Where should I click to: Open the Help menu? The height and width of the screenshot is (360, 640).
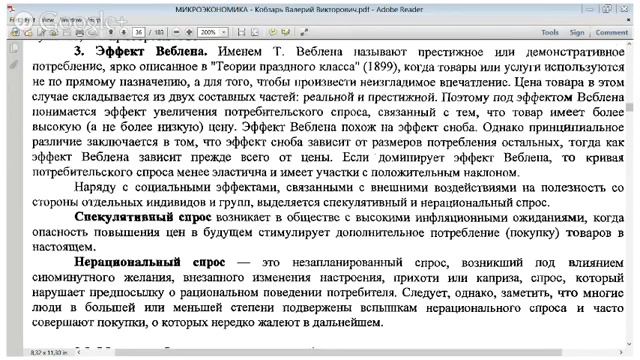coord(93,20)
